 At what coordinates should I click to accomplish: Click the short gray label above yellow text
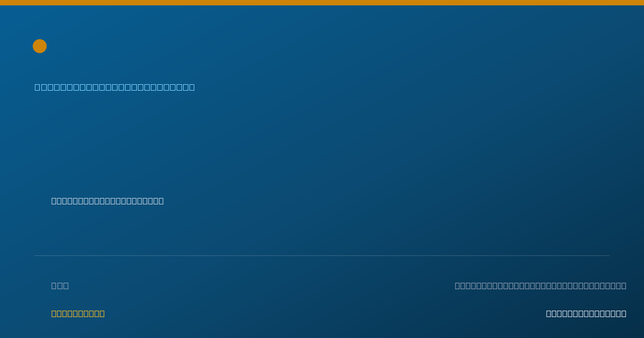(x=60, y=285)
